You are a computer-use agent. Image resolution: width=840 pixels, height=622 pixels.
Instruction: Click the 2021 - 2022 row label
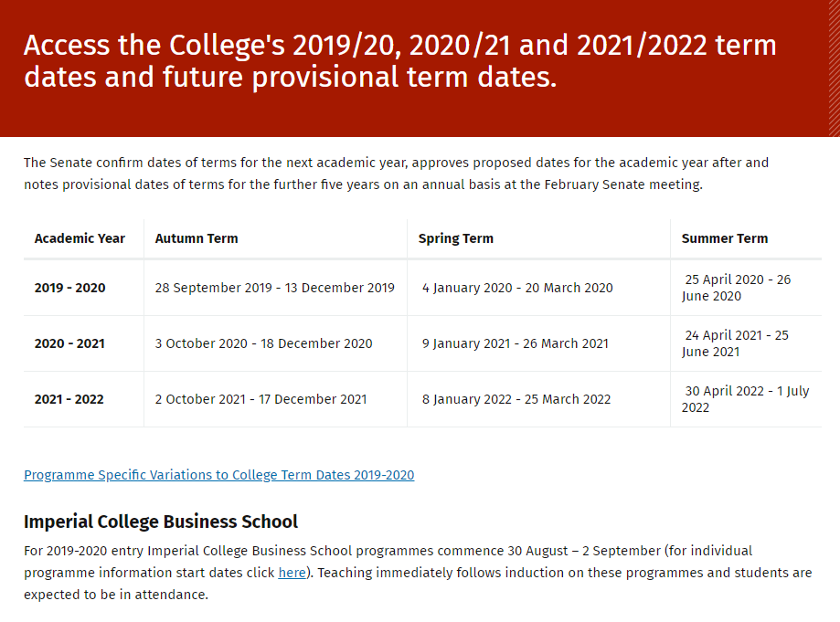[x=69, y=399]
